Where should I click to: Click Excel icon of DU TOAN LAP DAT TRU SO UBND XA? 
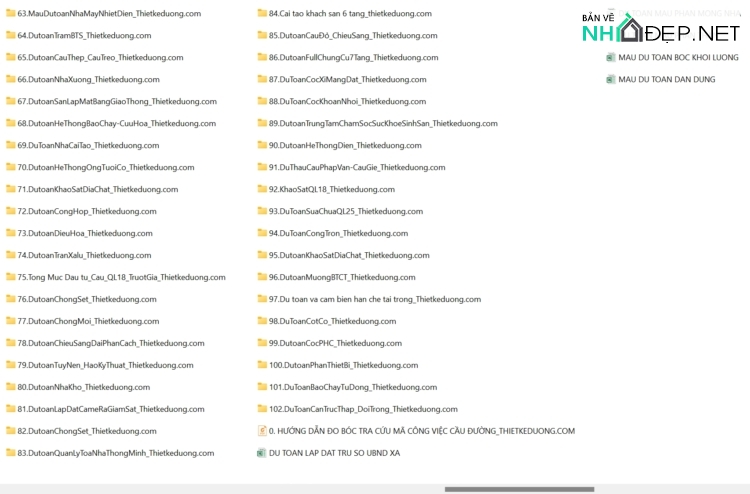(x=262, y=453)
